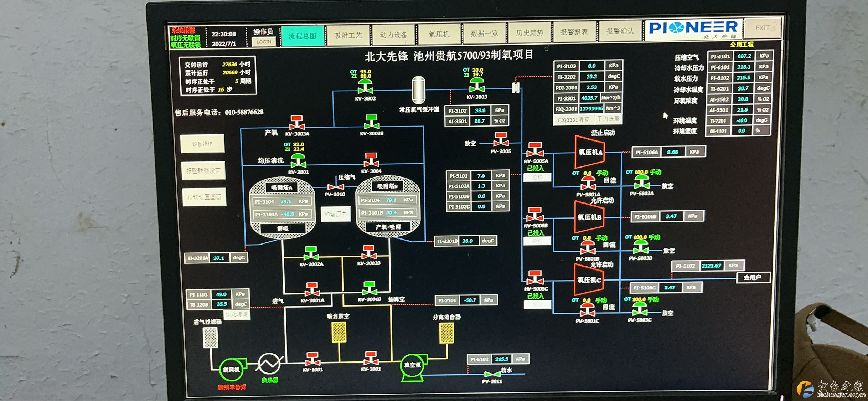Select red valve KV-3003A
This screenshot has width=868, height=401.
[x=297, y=123]
